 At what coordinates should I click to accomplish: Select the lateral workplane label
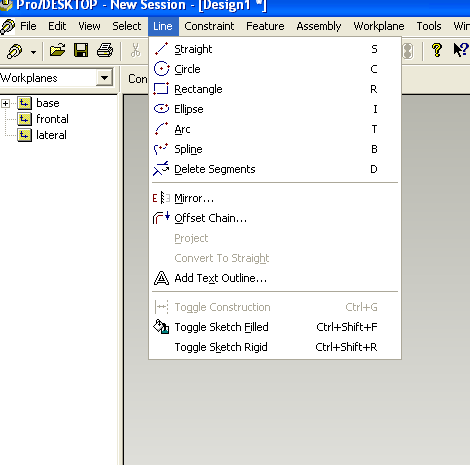51,135
